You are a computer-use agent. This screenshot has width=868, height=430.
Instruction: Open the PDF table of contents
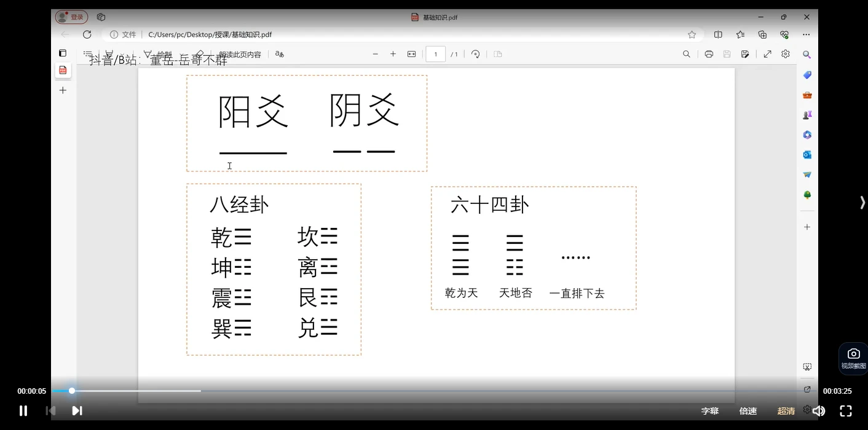(88, 54)
